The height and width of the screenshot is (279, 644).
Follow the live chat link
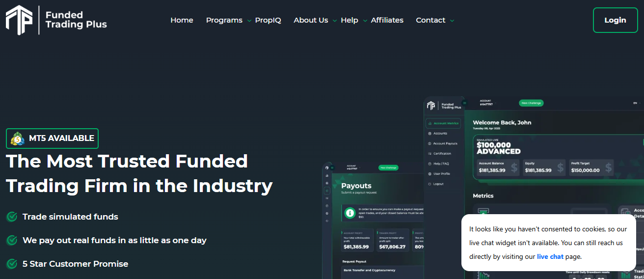[550, 256]
